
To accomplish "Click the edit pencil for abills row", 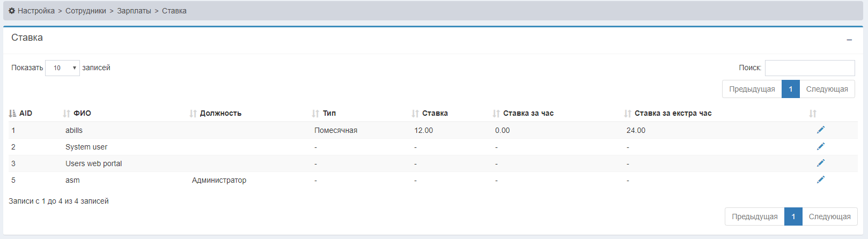I will point(820,130).
